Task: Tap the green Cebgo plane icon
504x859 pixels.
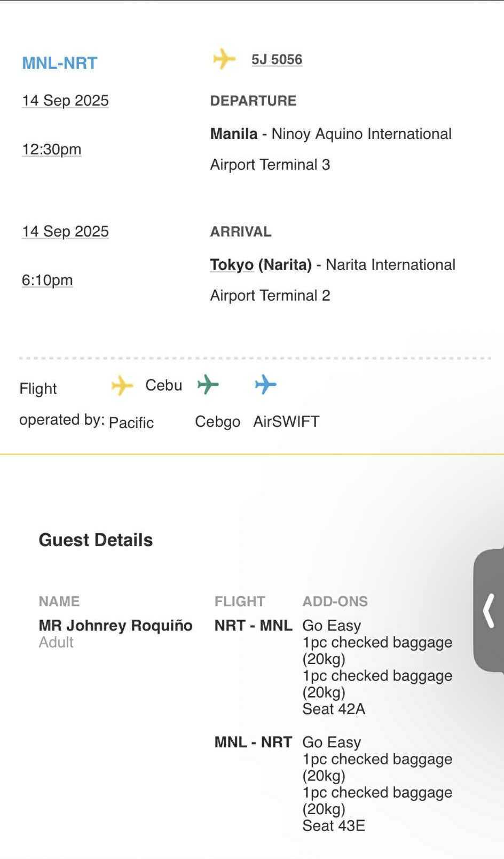Action: tap(208, 384)
